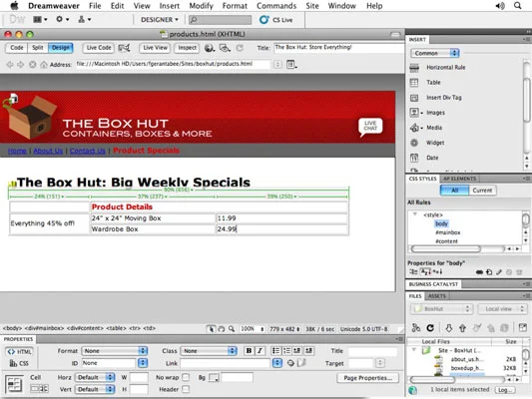The image size is (532, 399).
Task: Toggle the Header checkbox
Action: (x=186, y=389)
